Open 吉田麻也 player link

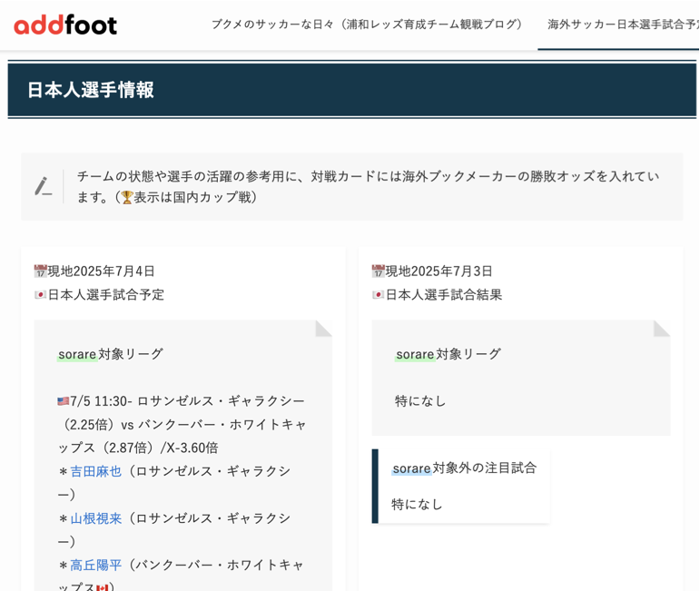(x=96, y=471)
